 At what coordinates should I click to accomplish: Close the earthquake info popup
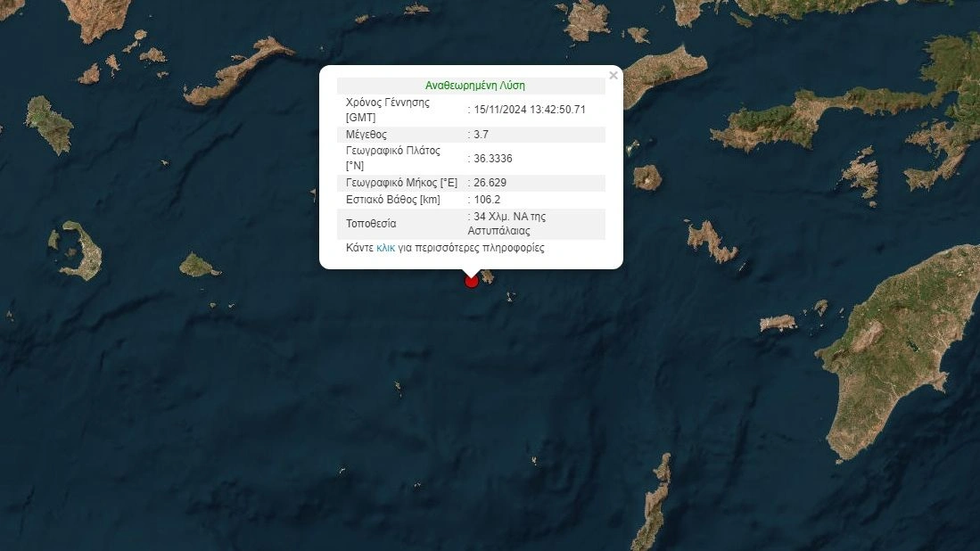coord(614,76)
